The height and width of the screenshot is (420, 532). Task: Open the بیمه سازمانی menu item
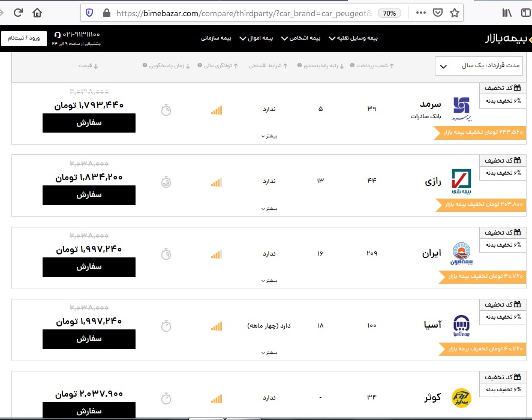tap(216, 38)
